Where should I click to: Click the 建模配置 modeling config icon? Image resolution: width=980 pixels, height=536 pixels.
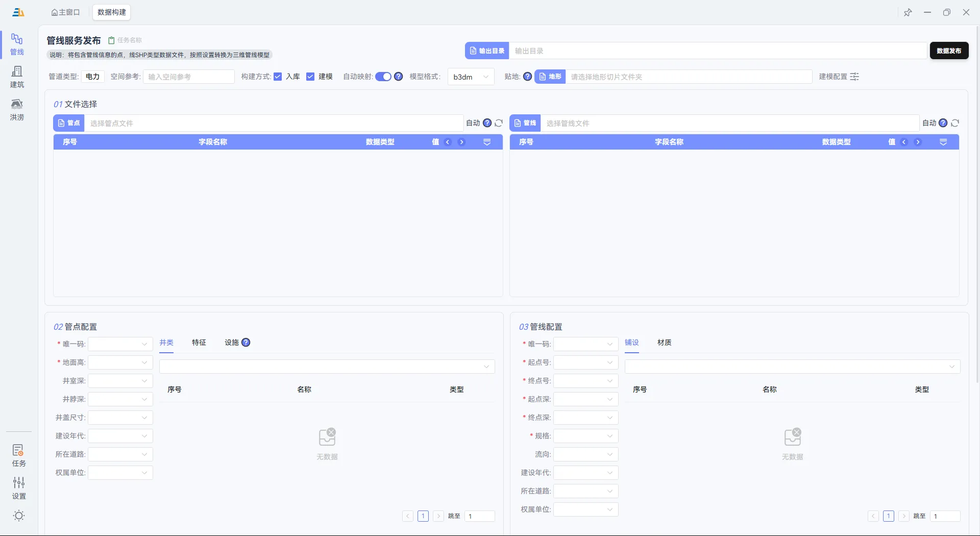[854, 77]
